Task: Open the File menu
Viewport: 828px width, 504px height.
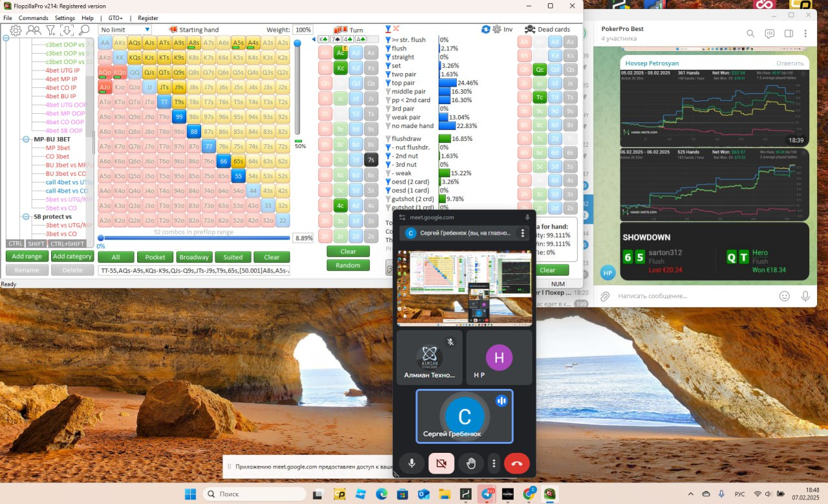Action: coord(8,18)
